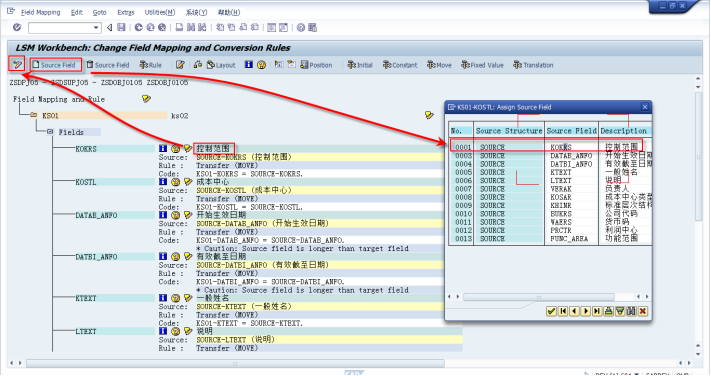
Task: Click the lock icon before Layout
Action: tap(198, 65)
